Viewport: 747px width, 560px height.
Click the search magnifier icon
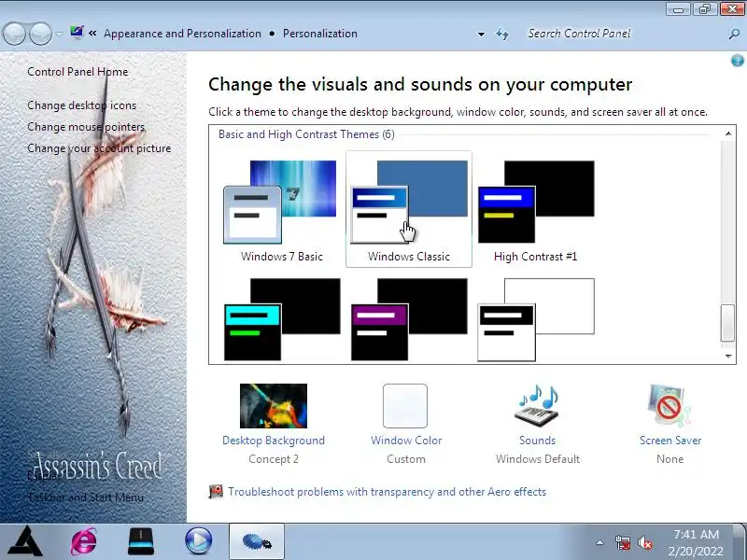(x=734, y=35)
